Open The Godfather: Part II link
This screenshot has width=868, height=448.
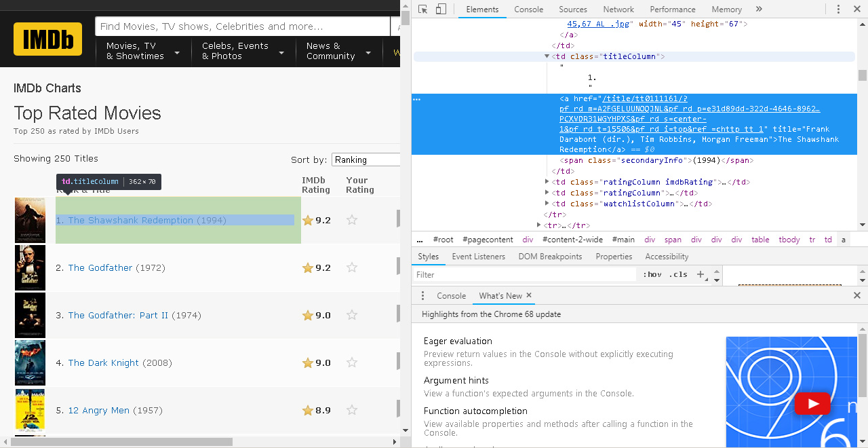[x=118, y=315]
